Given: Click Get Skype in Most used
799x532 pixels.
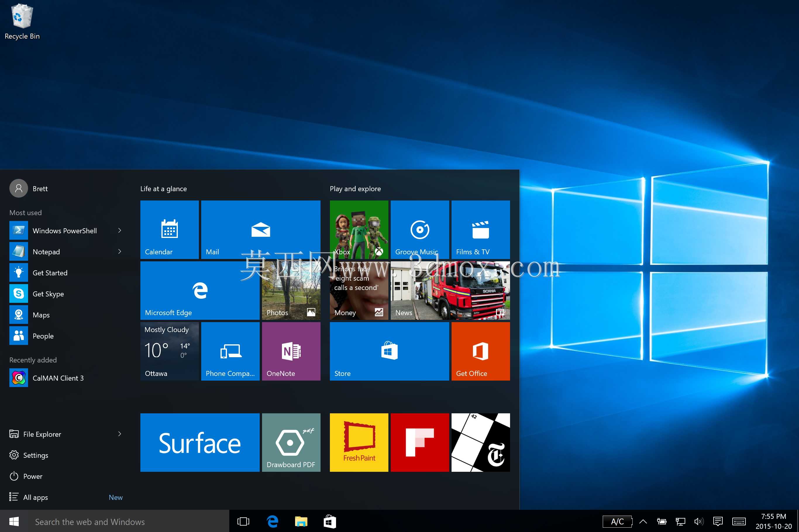Looking at the screenshot, I should pos(66,294).
